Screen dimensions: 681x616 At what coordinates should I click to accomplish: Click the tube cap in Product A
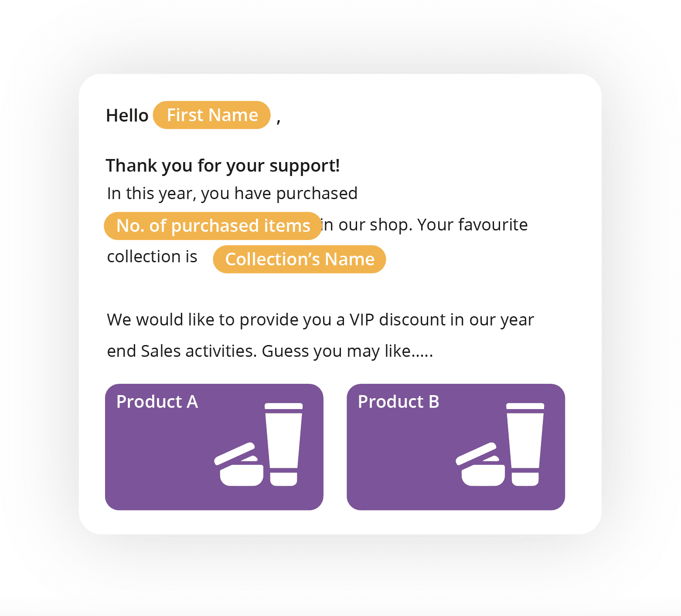pos(284,478)
